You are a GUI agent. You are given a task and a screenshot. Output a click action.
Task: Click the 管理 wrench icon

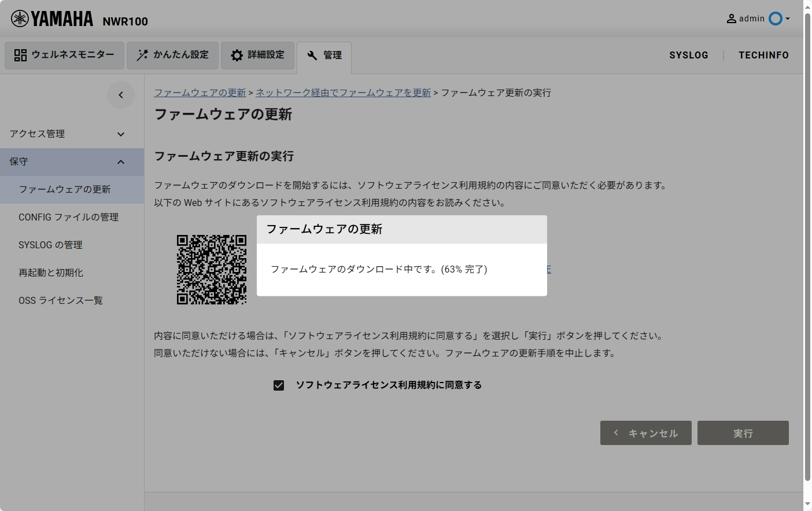pos(312,56)
